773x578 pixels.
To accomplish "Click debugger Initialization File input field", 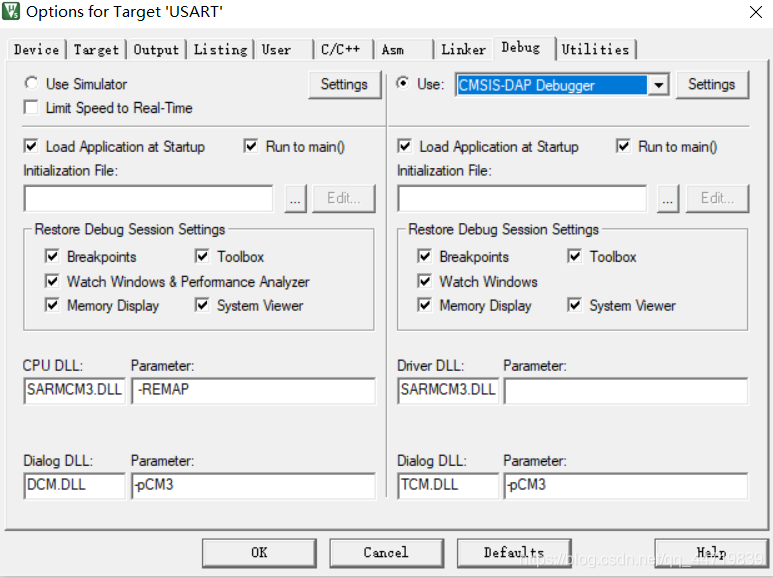I will click(x=522, y=199).
